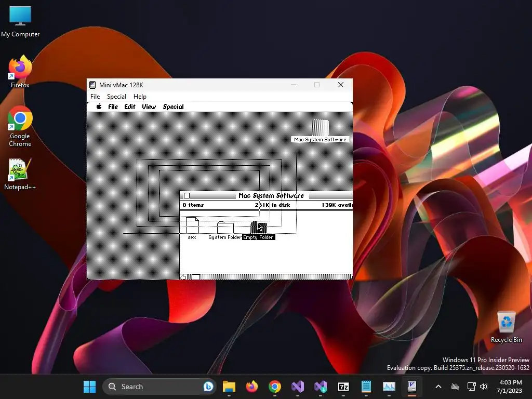The height and width of the screenshot is (399, 532).
Task: Click the Finder window close box
Action: pos(187,195)
